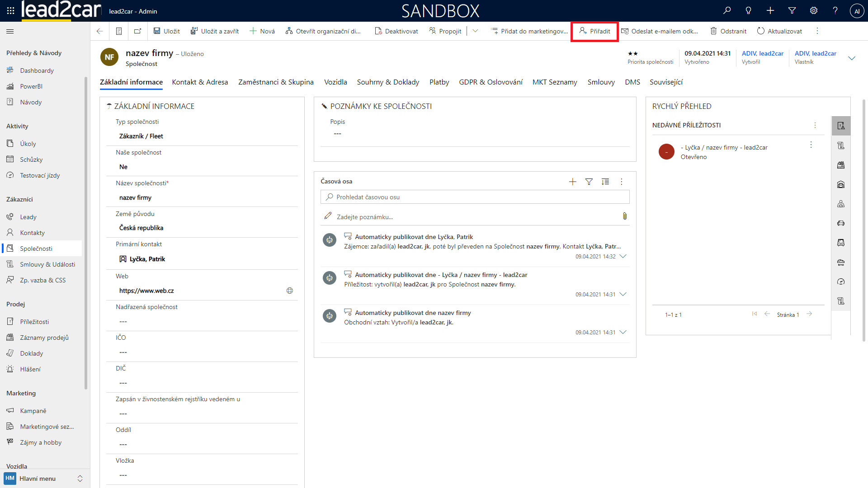Viewport: 868px width, 488px height.
Task: Expand the Propojit split dropdown arrow
Action: click(x=475, y=31)
